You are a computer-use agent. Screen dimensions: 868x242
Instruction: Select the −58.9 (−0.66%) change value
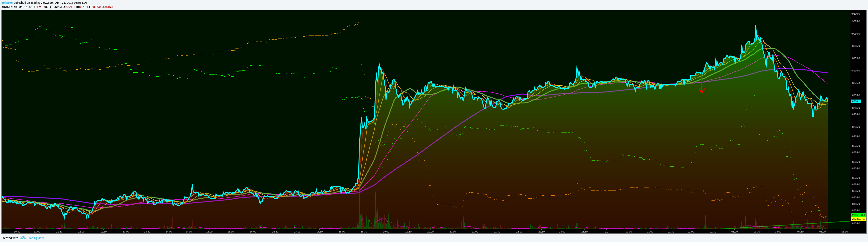tap(52, 7)
